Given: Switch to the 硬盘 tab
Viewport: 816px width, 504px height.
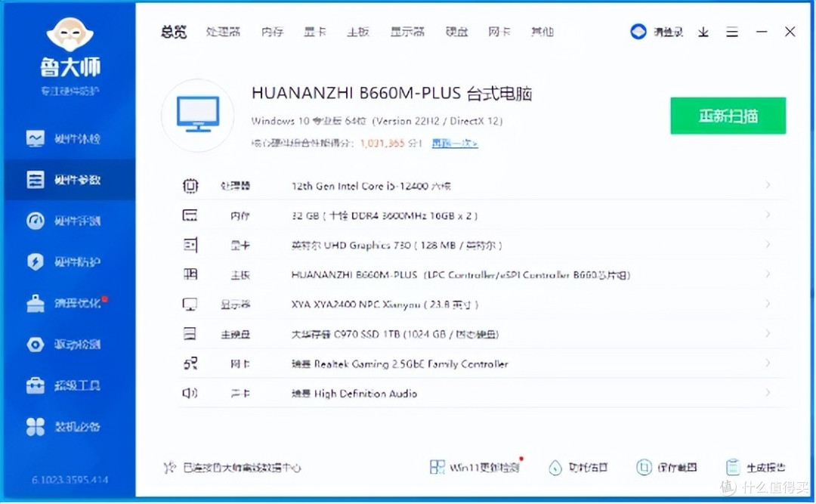Looking at the screenshot, I should coord(456,32).
